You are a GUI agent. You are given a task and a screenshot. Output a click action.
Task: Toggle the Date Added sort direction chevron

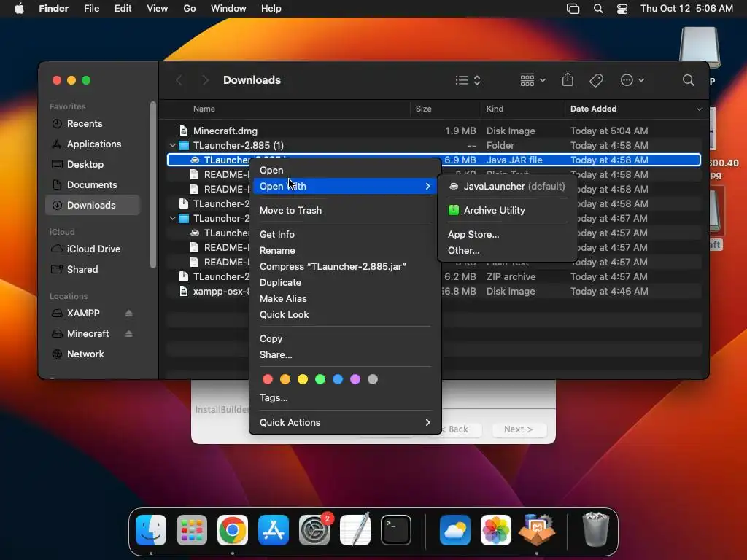tap(699, 109)
